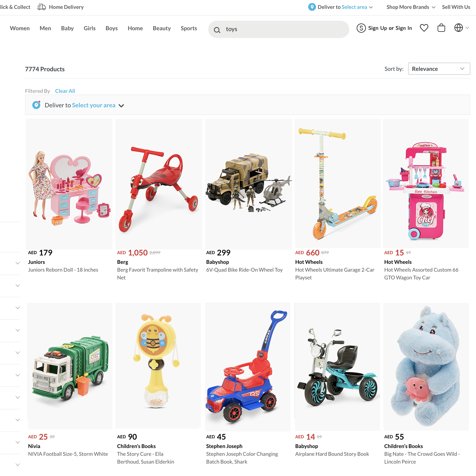
Task: Open the blue hippo plush product image
Action: [426, 367]
